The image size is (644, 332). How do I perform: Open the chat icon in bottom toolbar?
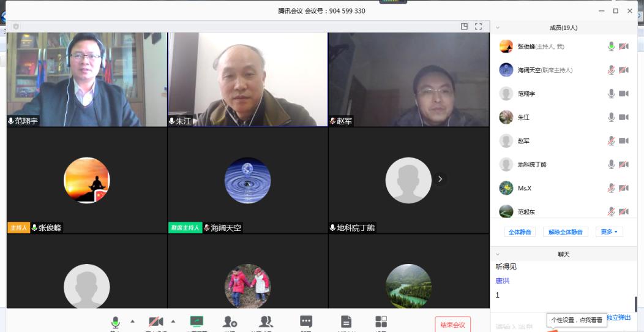tap(306, 322)
